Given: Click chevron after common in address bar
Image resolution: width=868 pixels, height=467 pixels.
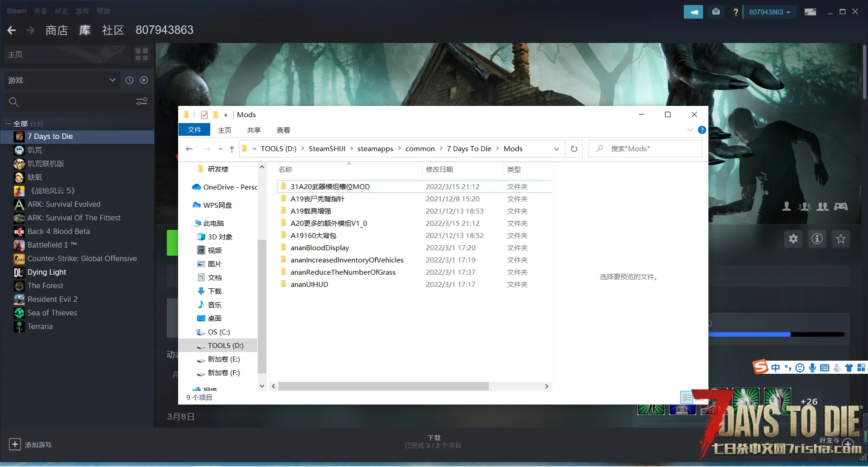Looking at the screenshot, I should tap(441, 148).
